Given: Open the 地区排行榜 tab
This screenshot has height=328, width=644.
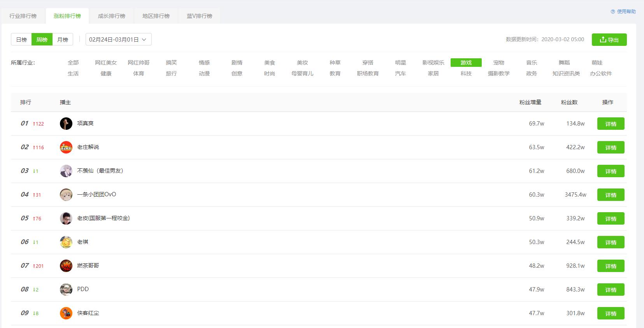Looking at the screenshot, I should tap(156, 16).
